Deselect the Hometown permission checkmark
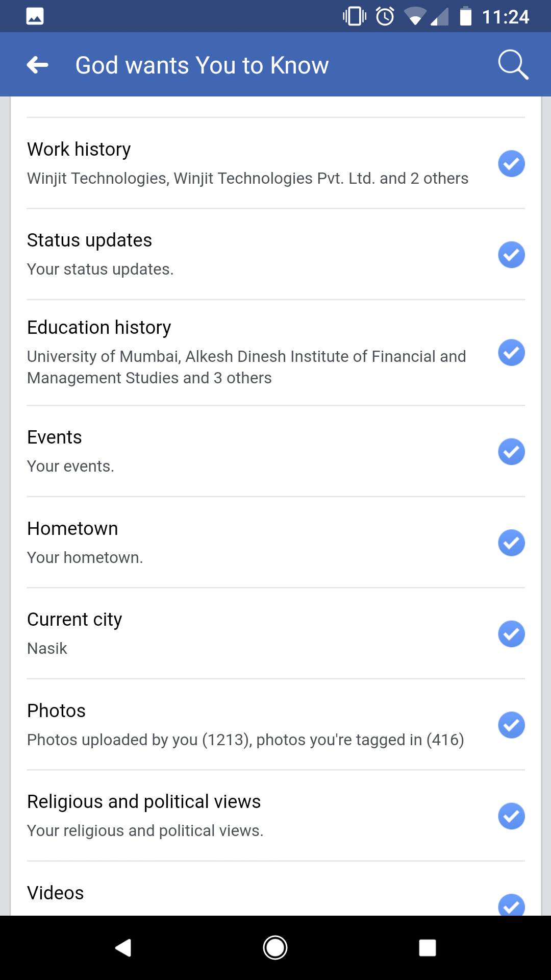This screenshot has height=980, width=551. (511, 543)
